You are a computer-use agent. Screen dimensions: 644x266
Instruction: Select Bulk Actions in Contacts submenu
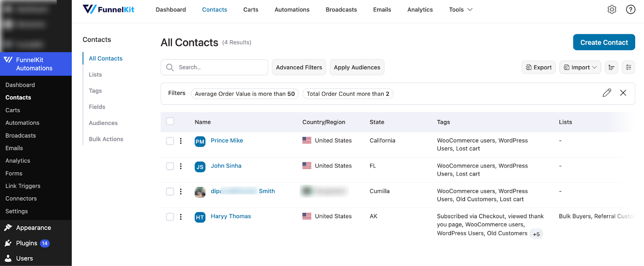tap(106, 139)
